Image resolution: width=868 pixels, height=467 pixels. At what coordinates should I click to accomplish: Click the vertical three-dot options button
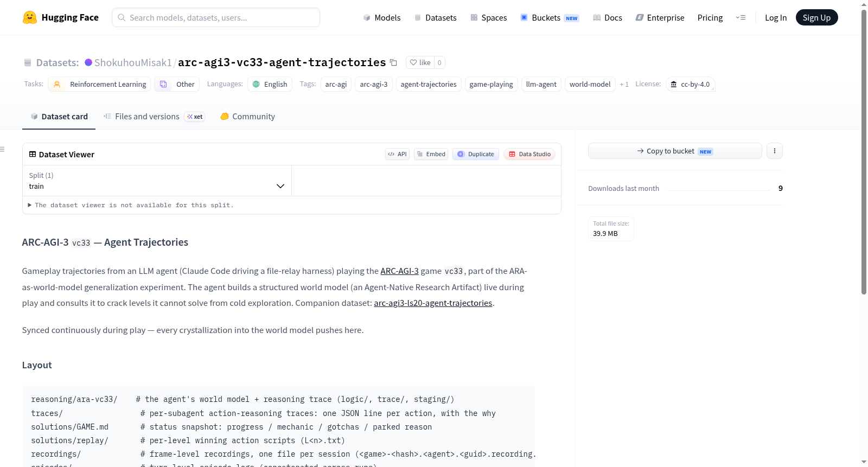click(775, 151)
